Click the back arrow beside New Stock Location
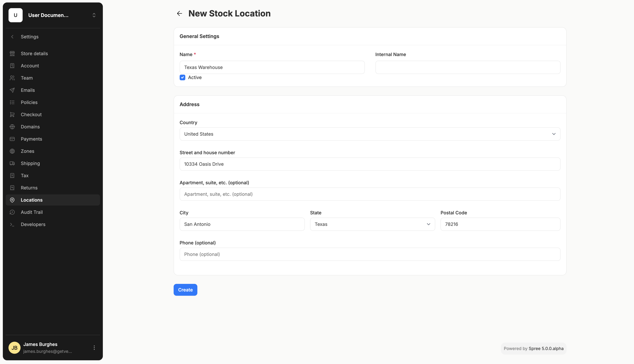 [x=179, y=13]
